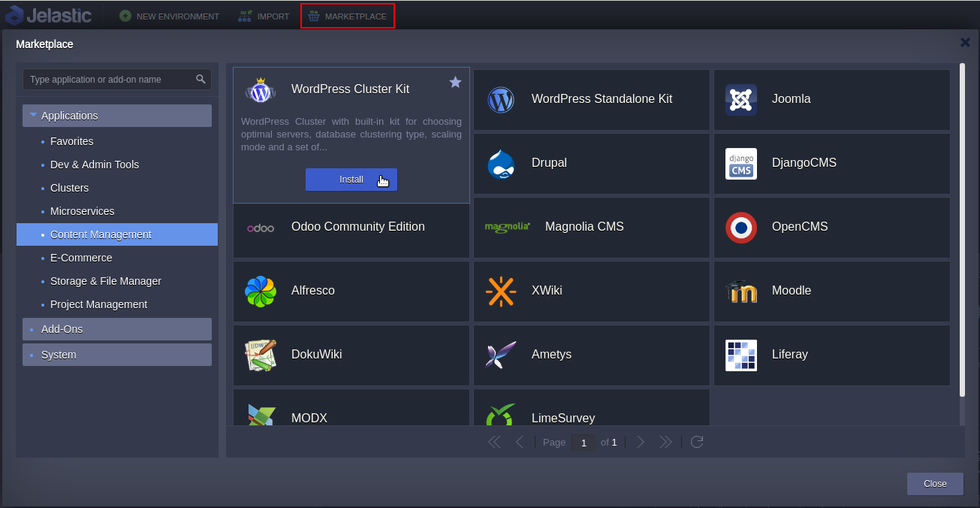980x508 pixels.
Task: Toggle favorite star on WordPress Cluster Kit
Action: tap(455, 82)
